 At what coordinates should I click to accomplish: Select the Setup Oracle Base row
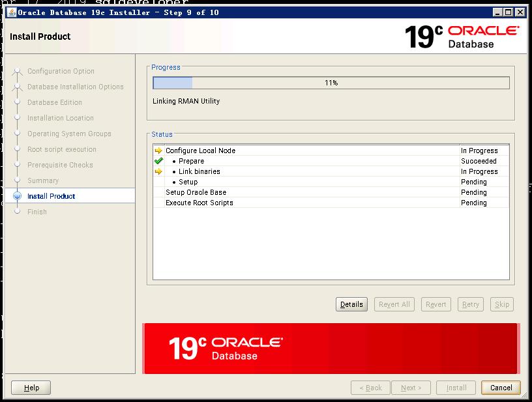pos(331,192)
